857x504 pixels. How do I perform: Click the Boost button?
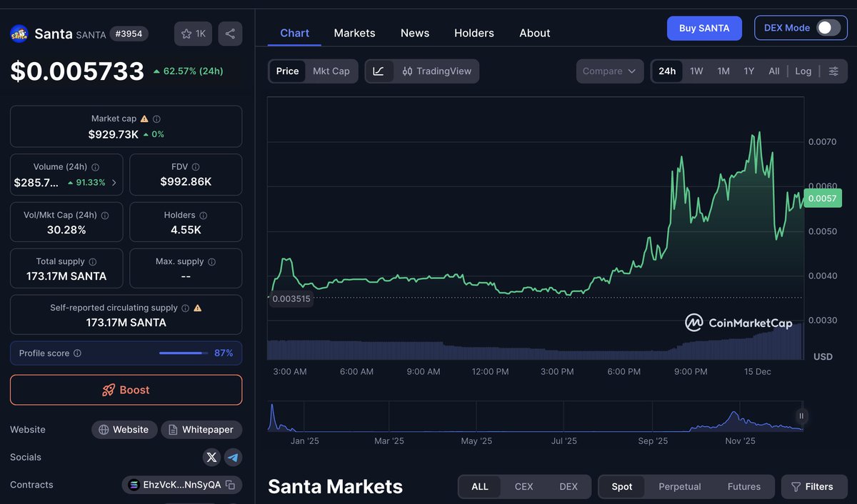[126, 390]
